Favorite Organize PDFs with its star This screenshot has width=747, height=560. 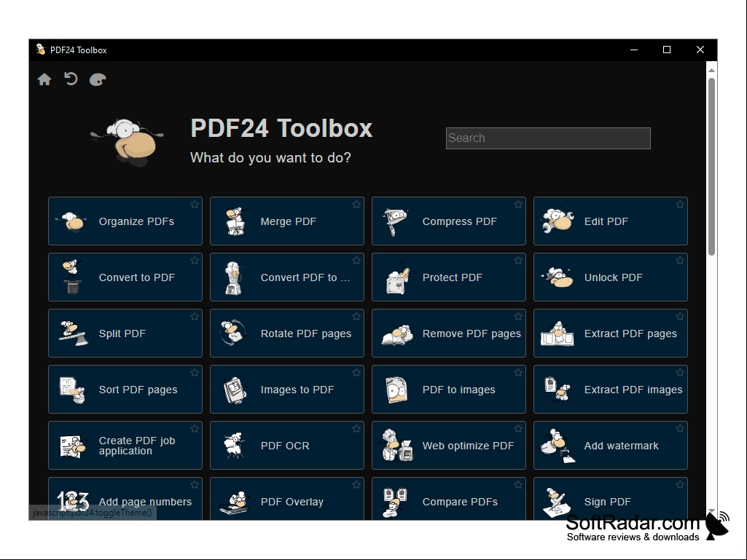tap(195, 205)
